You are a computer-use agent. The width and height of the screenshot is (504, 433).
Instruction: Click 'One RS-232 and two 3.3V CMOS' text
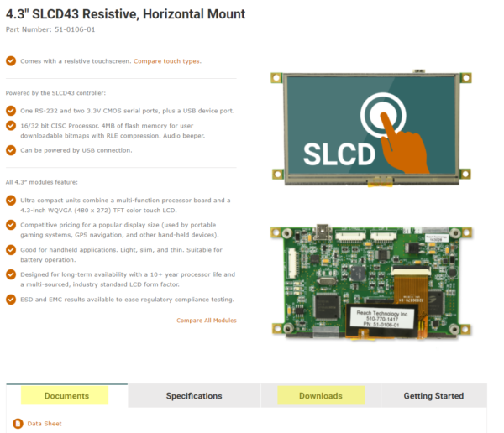tap(71, 111)
